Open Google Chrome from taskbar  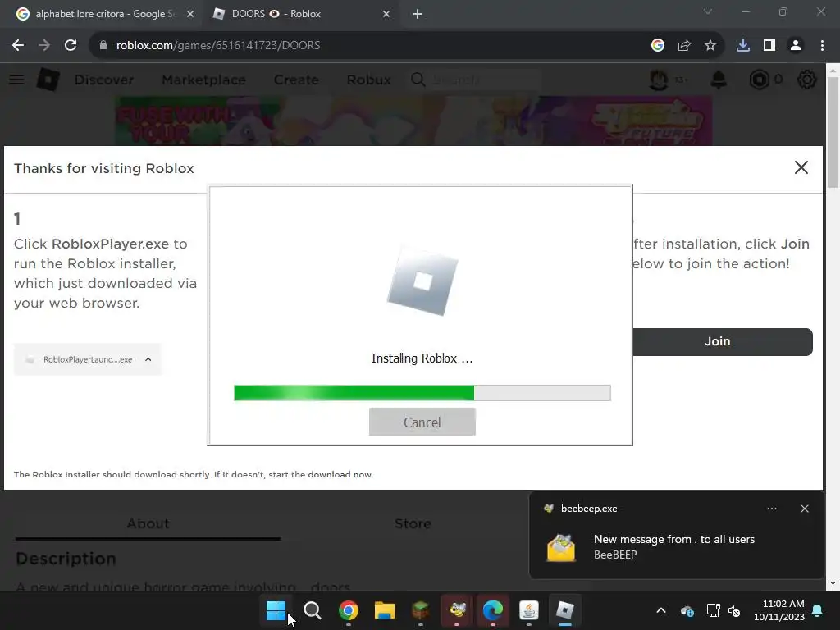pyautogui.click(x=348, y=610)
